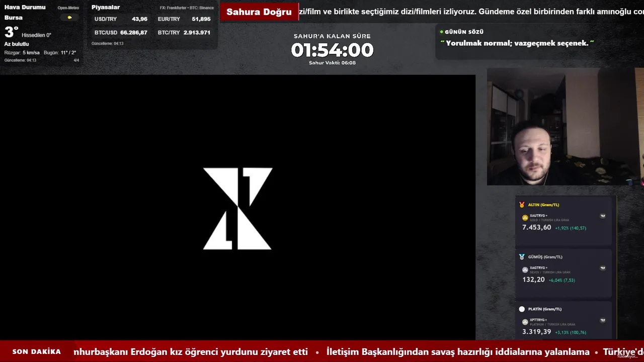
Task: Open TradingView logo in the silver widget
Action: coord(603,268)
